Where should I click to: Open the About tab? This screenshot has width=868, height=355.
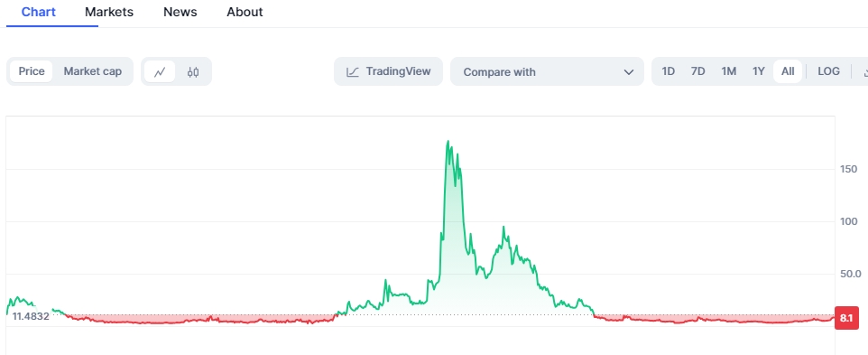(245, 12)
